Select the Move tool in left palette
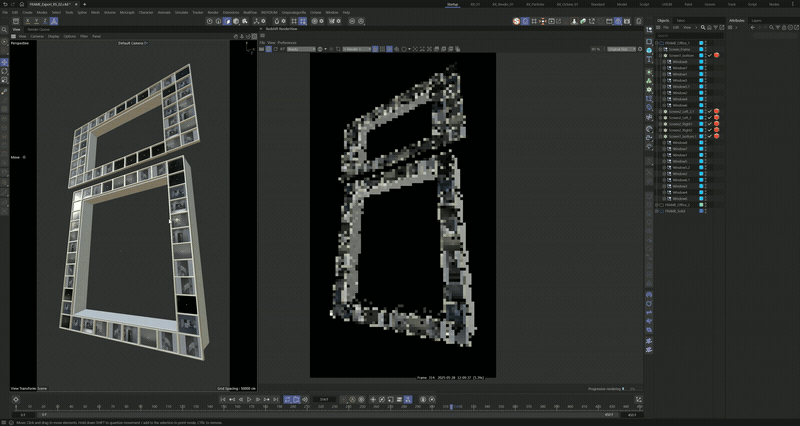Viewport: 800px width, 426px height. click(5, 62)
